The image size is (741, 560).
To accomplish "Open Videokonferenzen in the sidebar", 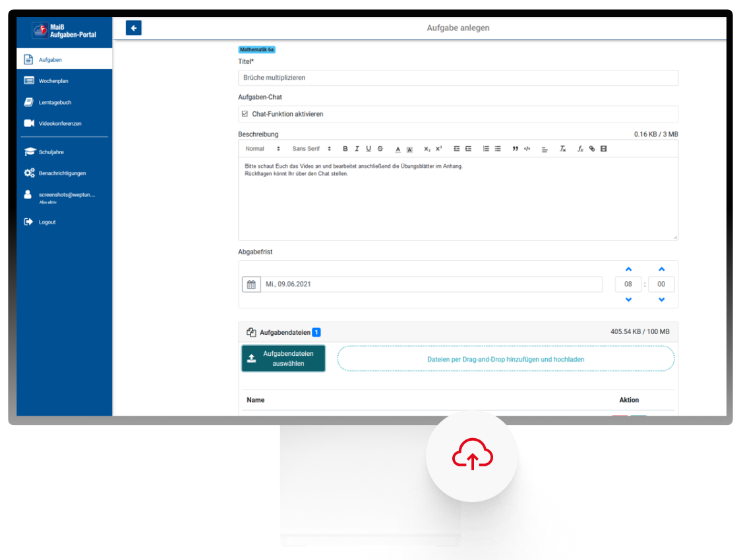I will pyautogui.click(x=64, y=123).
